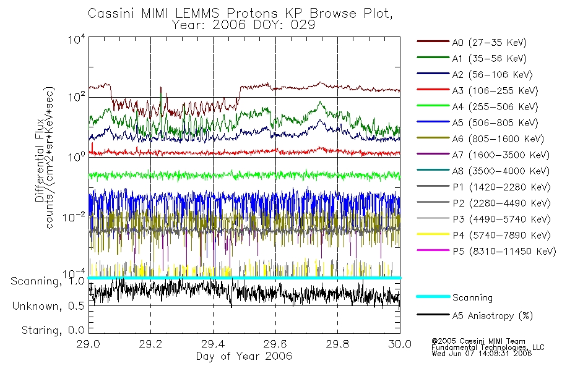Click the dark red A0 legend line

433,41
